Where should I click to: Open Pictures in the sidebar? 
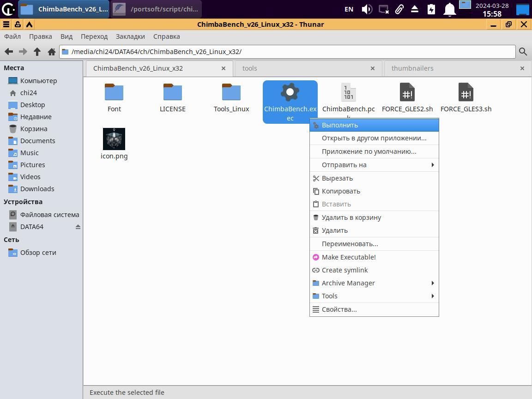[32, 165]
